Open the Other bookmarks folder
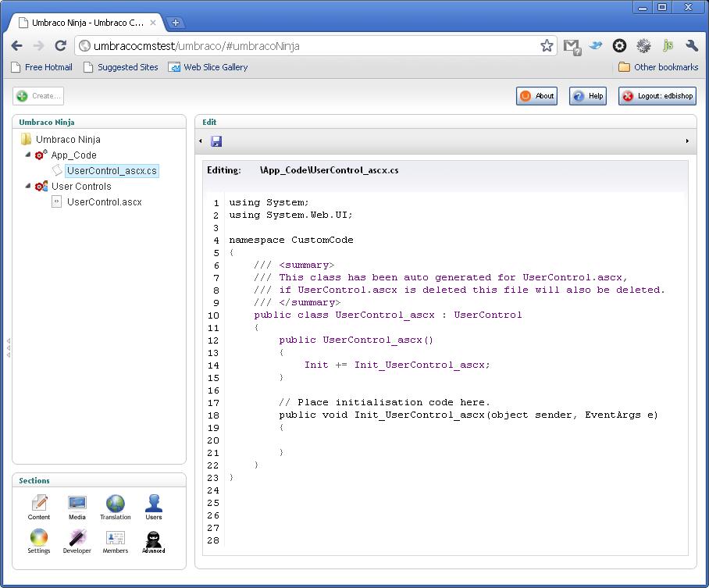The width and height of the screenshot is (709, 588). 658,67
